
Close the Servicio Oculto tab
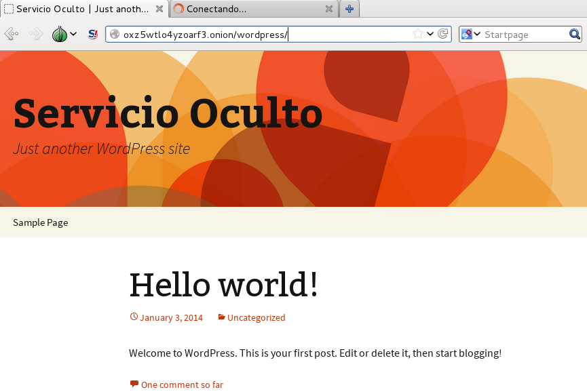[x=159, y=9]
